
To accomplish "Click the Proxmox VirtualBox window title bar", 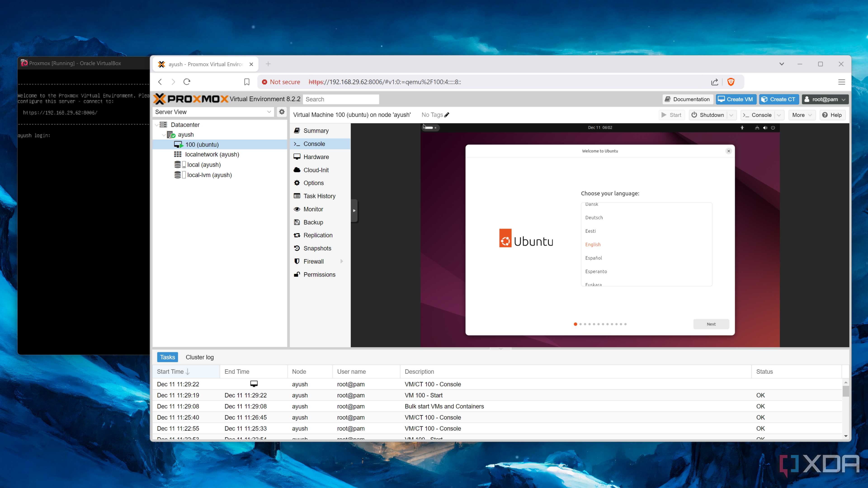I will [x=84, y=63].
